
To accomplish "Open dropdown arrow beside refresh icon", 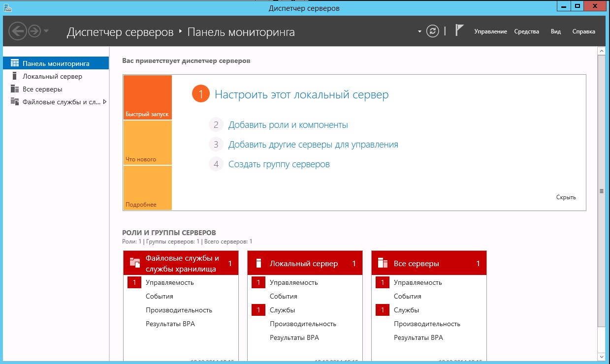I will click(x=419, y=31).
